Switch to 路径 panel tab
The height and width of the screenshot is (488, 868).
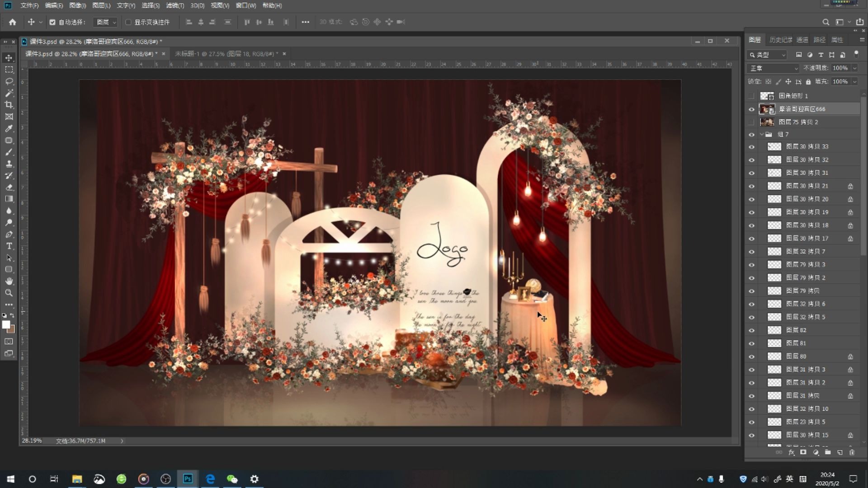820,40
